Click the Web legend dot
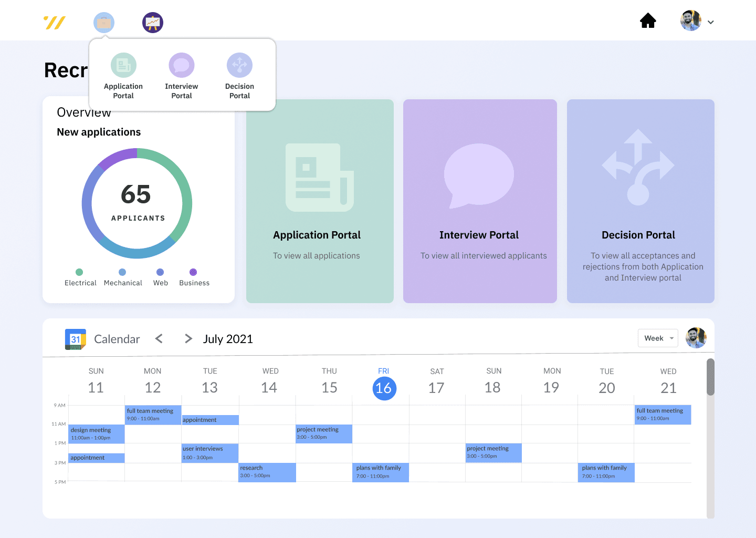The height and width of the screenshot is (538, 756). (x=160, y=272)
